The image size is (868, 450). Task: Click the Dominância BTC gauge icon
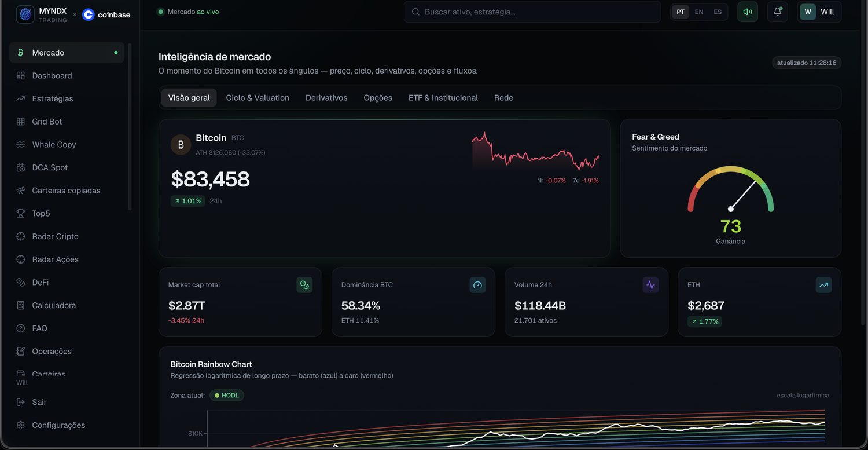click(477, 285)
